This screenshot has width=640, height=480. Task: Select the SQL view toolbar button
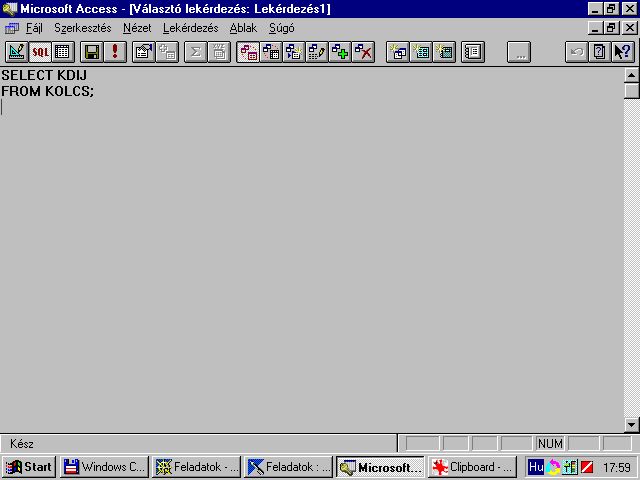click(40, 52)
